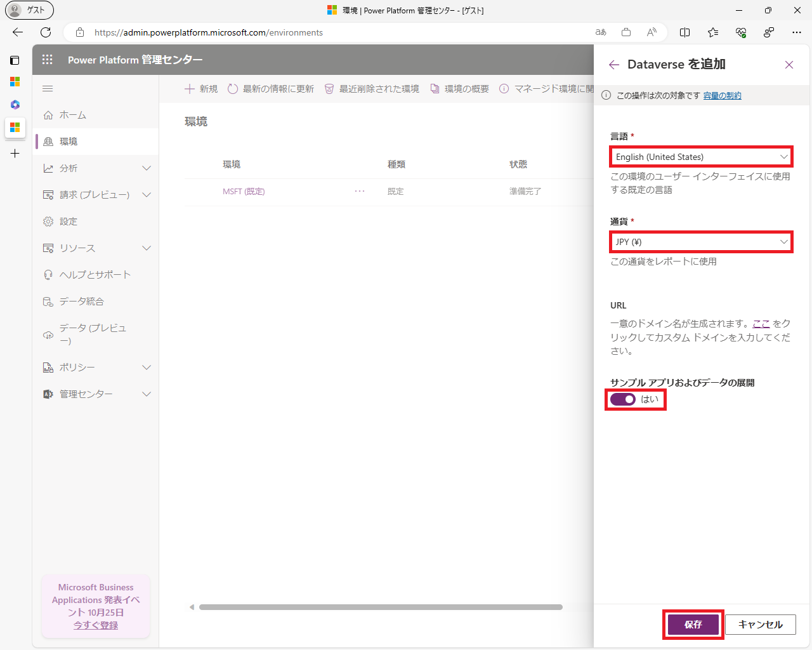Open ヘルプとサポート navigation item
The image size is (812, 650).
[95, 275]
